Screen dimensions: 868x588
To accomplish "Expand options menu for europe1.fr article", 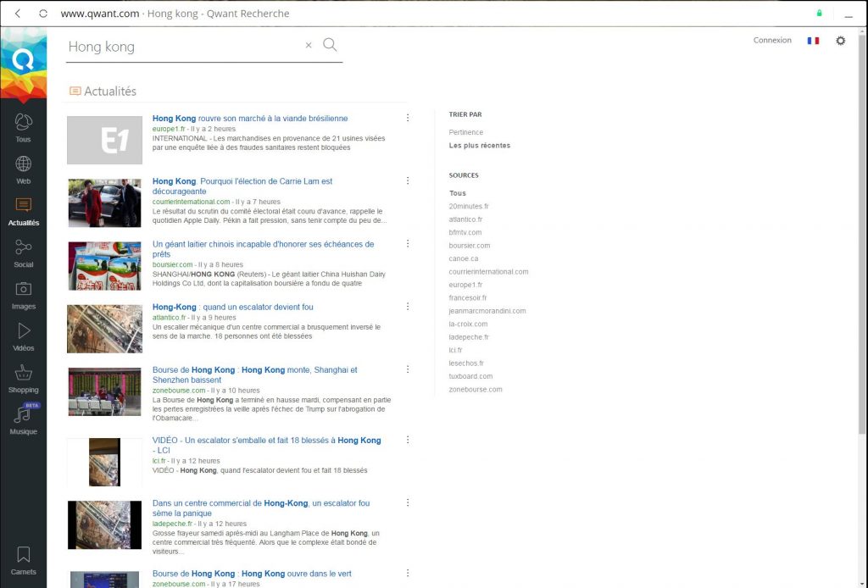I will [x=408, y=118].
